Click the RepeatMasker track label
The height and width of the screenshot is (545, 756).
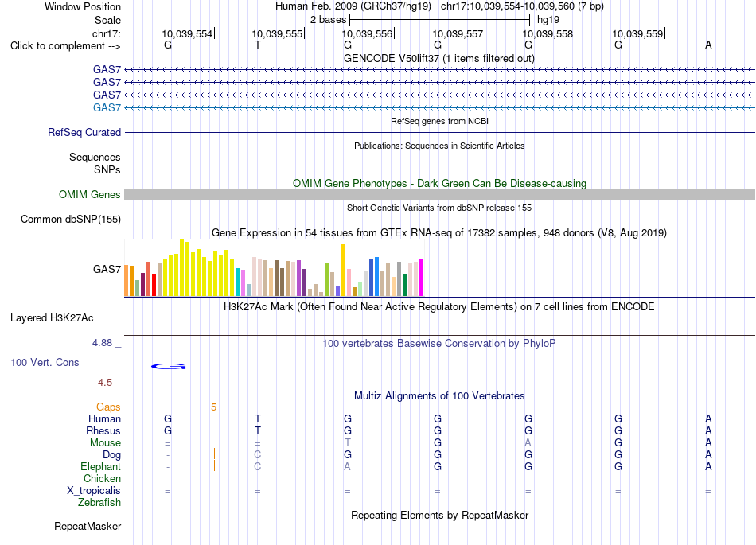[88, 526]
